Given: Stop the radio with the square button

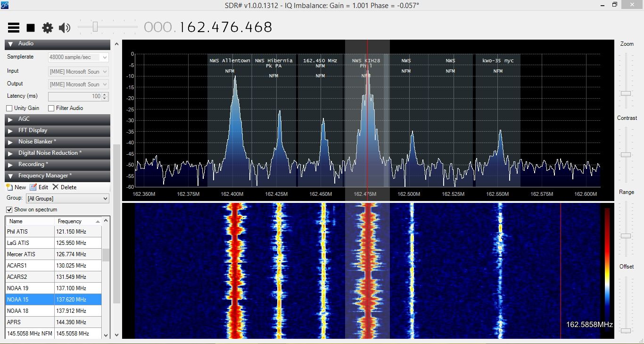Looking at the screenshot, I should pyautogui.click(x=31, y=28).
